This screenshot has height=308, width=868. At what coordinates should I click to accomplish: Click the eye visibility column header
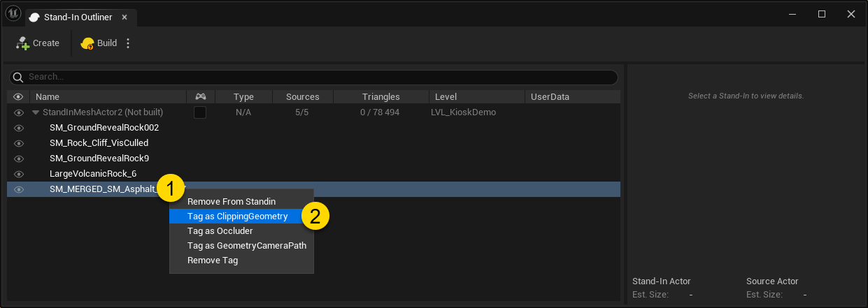point(18,97)
